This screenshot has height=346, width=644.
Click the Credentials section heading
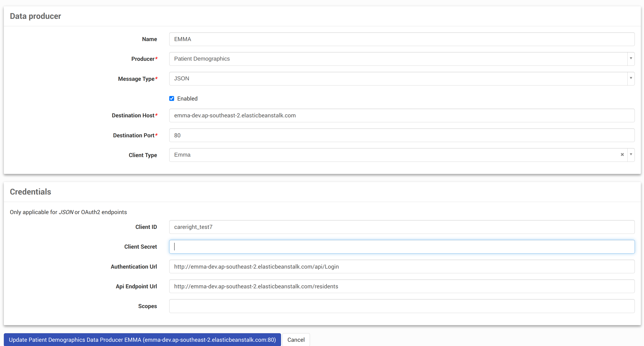[x=31, y=192]
